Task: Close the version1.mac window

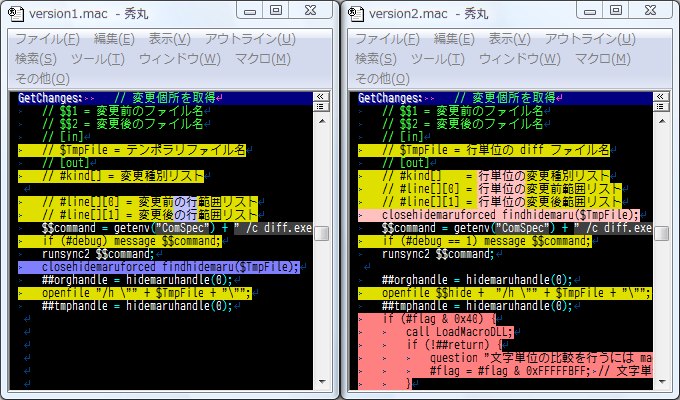Action: (x=311, y=11)
